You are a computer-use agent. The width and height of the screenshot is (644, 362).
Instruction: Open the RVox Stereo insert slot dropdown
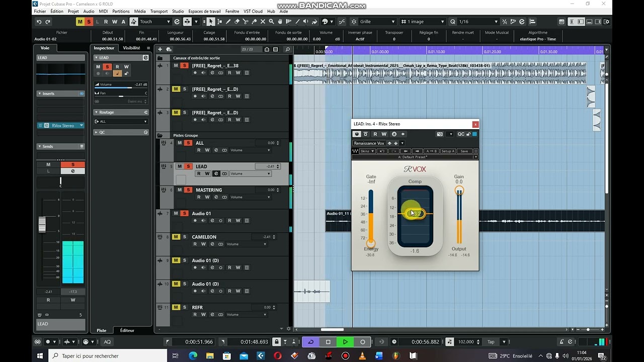pos(81,126)
